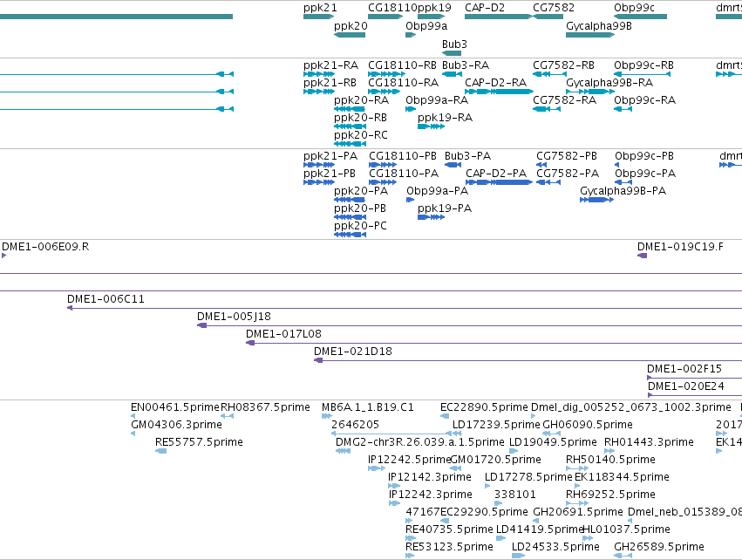Click the DME1-021D18 BAC clone label
Viewport: 742px width, 560px height.
pos(353,352)
